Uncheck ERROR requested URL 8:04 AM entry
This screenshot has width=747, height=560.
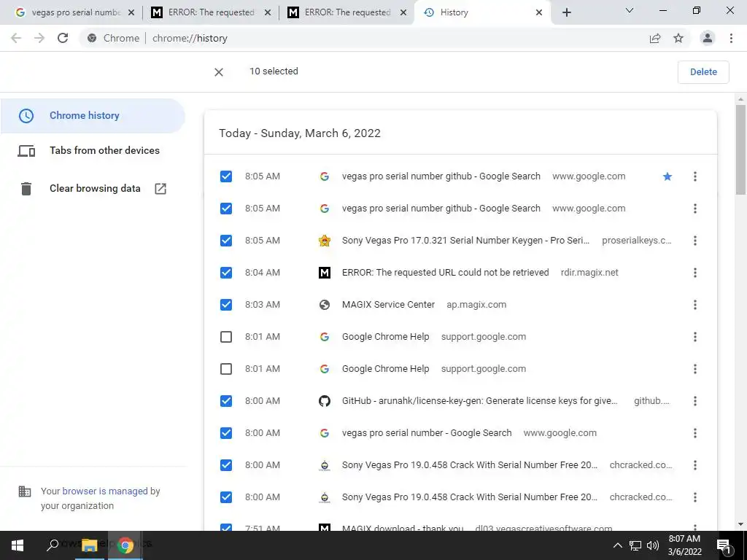[226, 273]
